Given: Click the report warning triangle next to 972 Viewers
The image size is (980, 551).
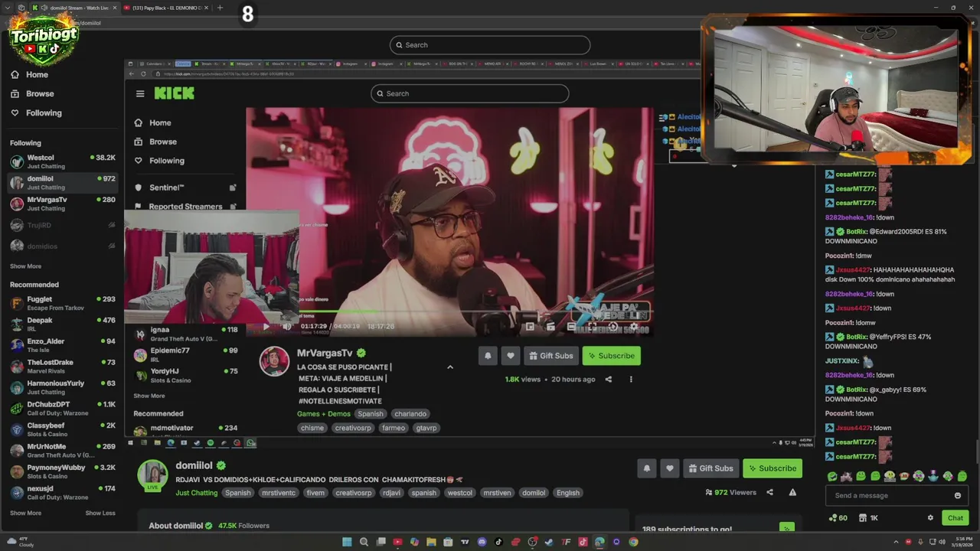Looking at the screenshot, I should pyautogui.click(x=792, y=492).
